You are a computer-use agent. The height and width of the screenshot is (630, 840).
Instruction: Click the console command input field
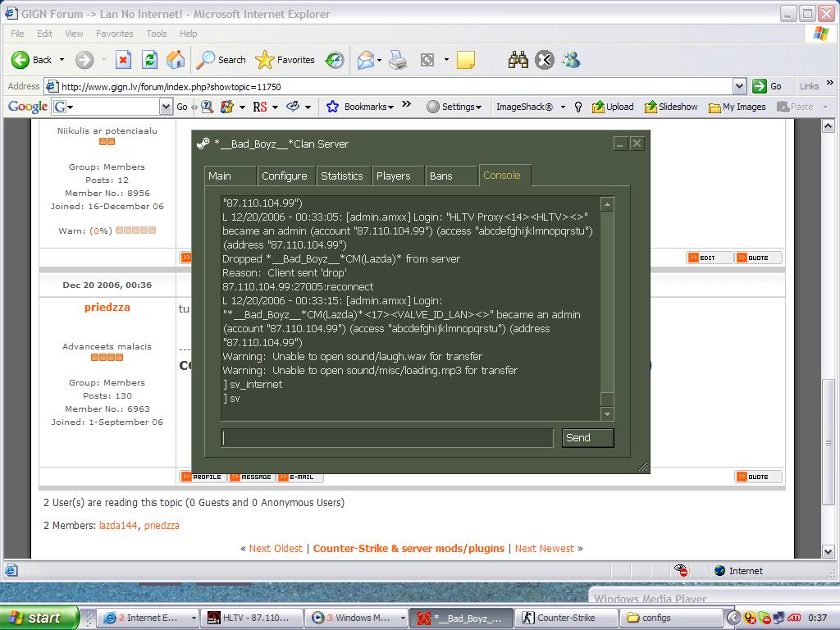tap(387, 438)
